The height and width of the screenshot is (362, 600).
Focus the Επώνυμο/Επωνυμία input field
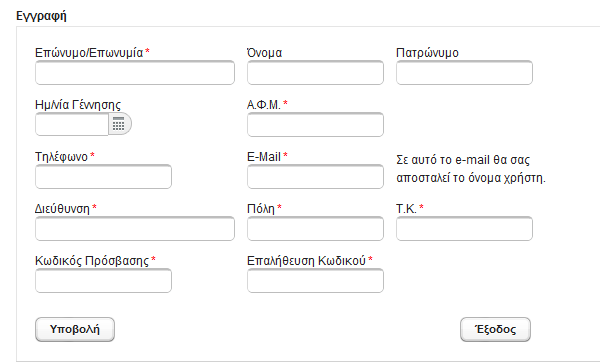point(135,72)
